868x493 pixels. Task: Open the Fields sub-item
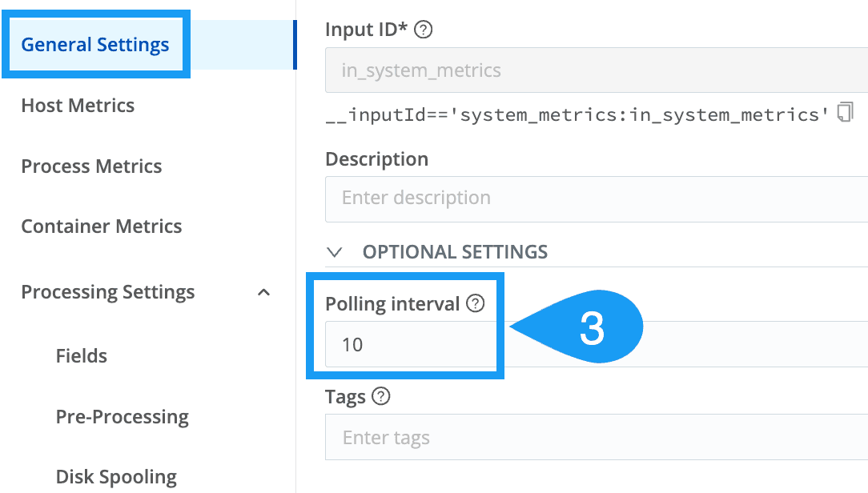coord(82,356)
